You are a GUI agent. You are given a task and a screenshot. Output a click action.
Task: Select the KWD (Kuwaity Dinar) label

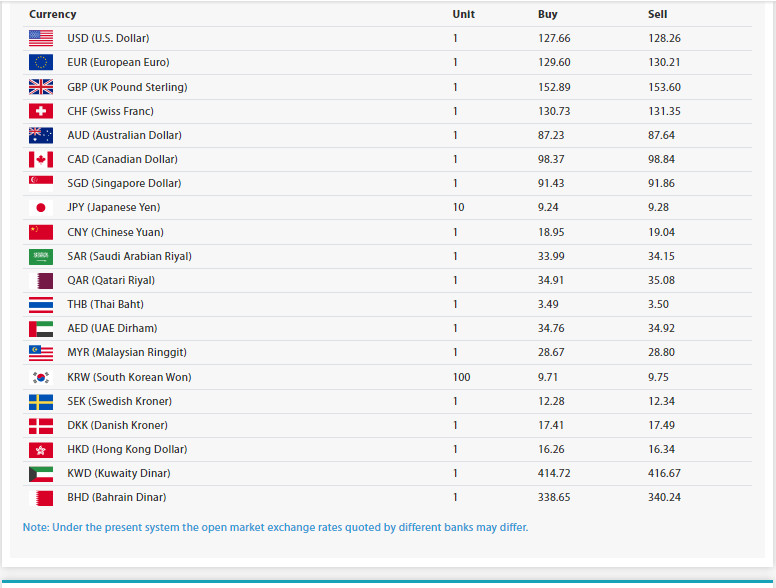click(119, 474)
